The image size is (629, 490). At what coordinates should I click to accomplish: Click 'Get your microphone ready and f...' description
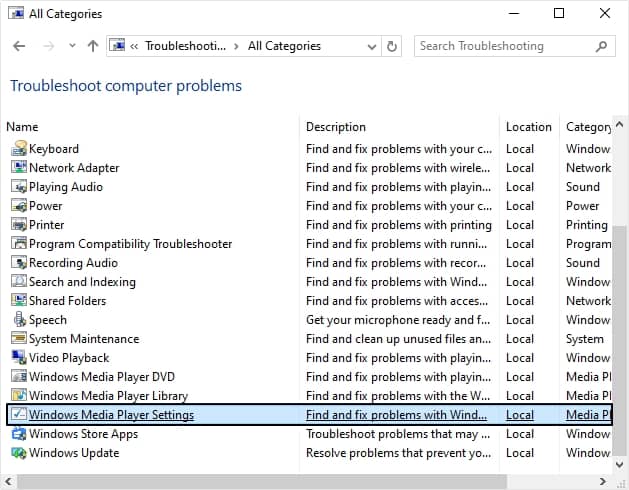pyautogui.click(x=398, y=320)
